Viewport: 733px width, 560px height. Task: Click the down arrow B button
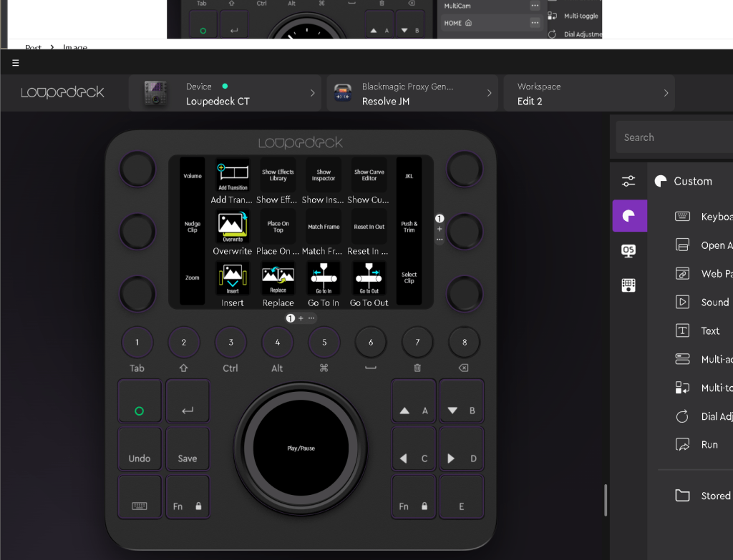[x=462, y=401]
